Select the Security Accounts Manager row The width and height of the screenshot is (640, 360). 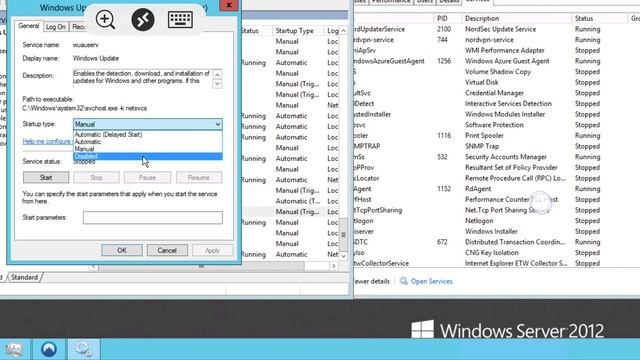496,157
